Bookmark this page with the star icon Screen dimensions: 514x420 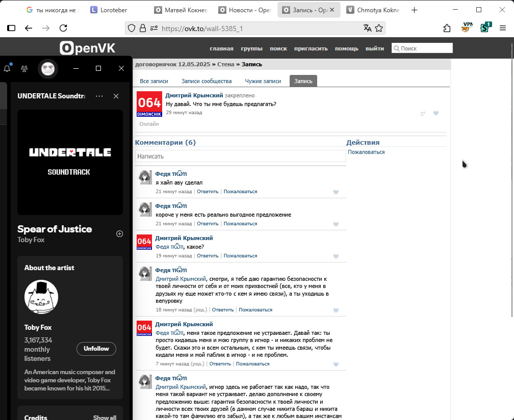[379, 28]
